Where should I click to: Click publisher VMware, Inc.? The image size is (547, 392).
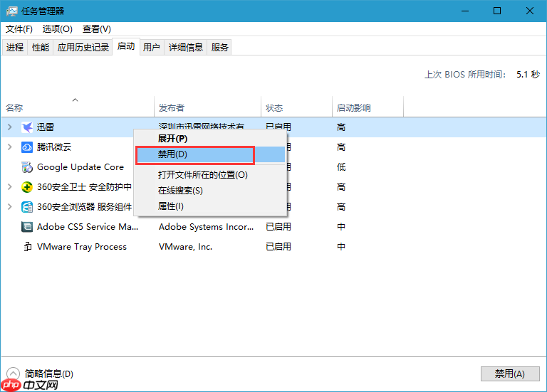pos(186,247)
